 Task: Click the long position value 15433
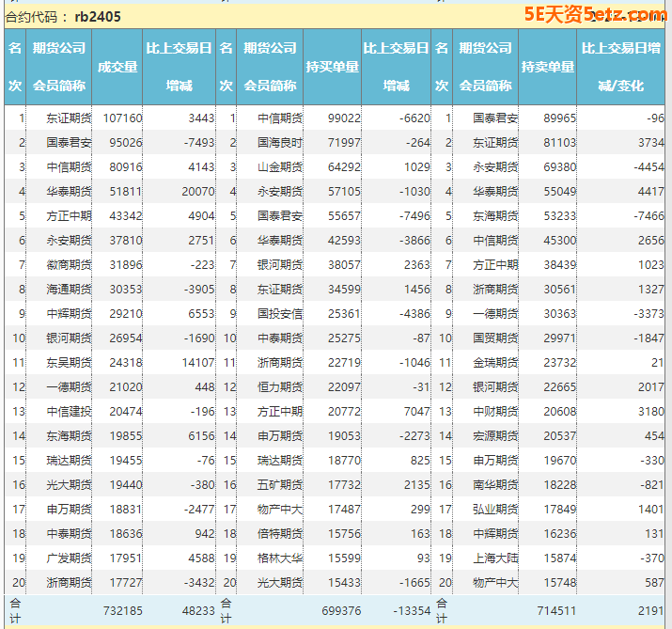(x=344, y=583)
